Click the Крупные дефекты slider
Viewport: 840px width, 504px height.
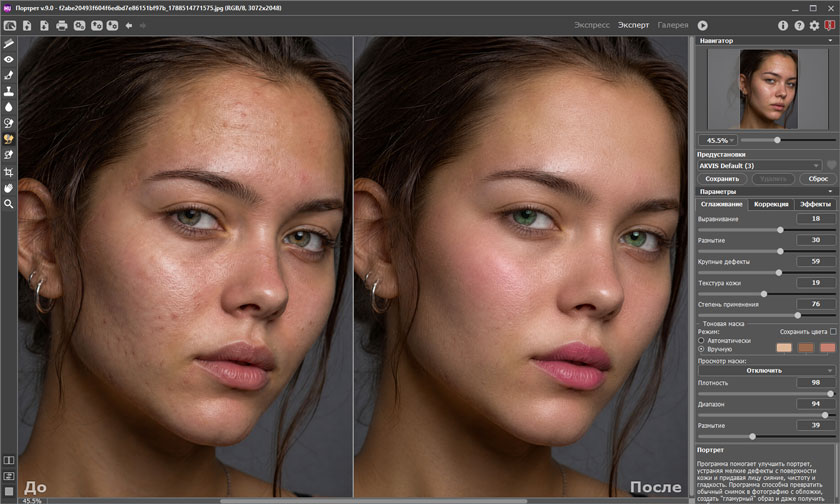click(x=766, y=273)
